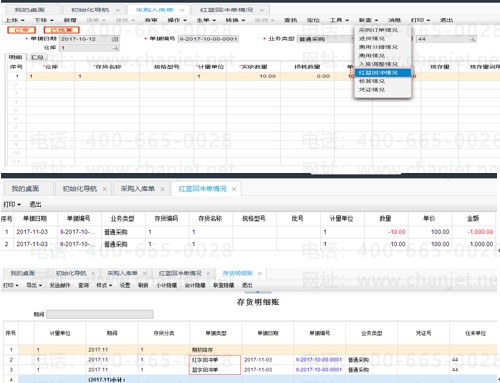500x383 pixels.
Task: Open document number link in 红字回冲单 row
Action: coord(319,360)
